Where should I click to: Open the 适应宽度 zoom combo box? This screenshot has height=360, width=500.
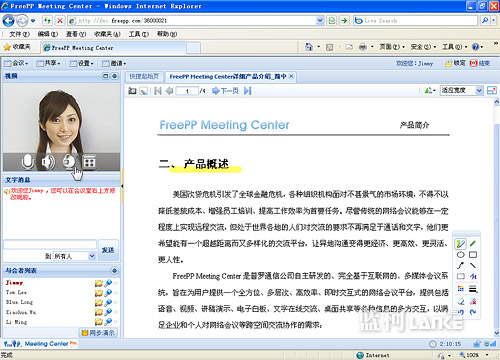point(462,90)
